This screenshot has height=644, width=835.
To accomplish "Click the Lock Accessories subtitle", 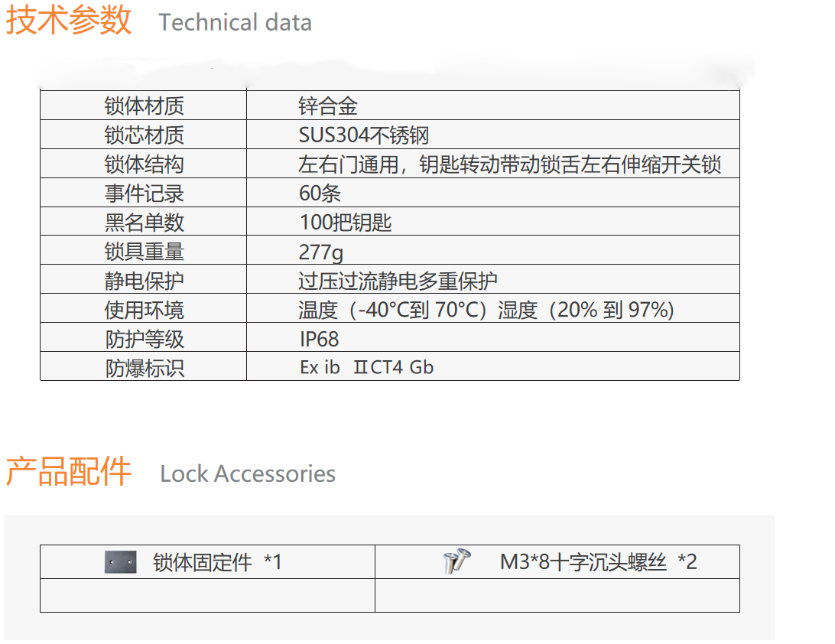I will 248,473.
